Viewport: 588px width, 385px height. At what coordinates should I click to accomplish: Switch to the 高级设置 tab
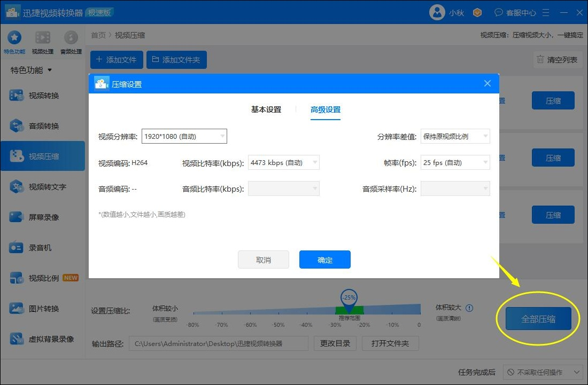coord(326,109)
